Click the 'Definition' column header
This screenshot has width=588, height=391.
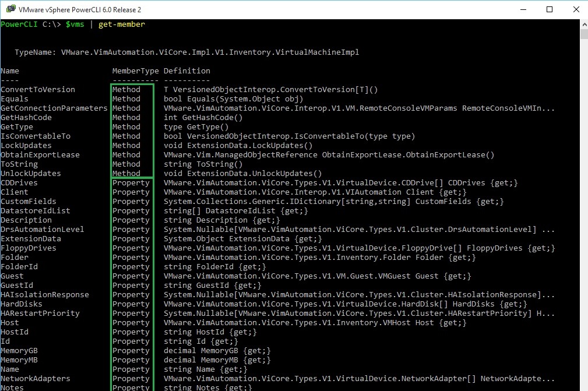point(186,71)
